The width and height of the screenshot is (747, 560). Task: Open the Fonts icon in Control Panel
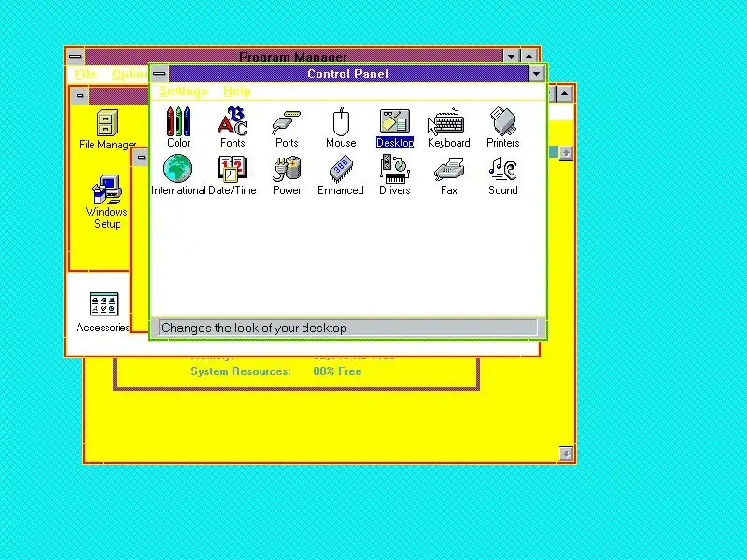233,127
